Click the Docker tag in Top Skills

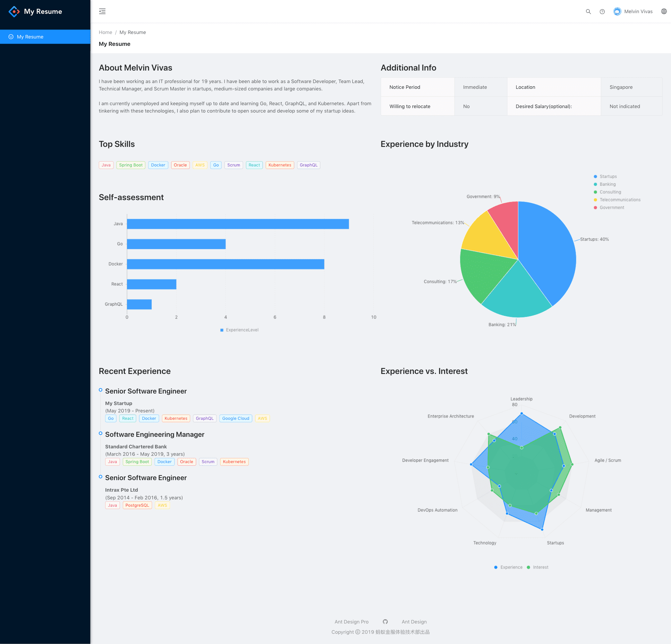(158, 165)
